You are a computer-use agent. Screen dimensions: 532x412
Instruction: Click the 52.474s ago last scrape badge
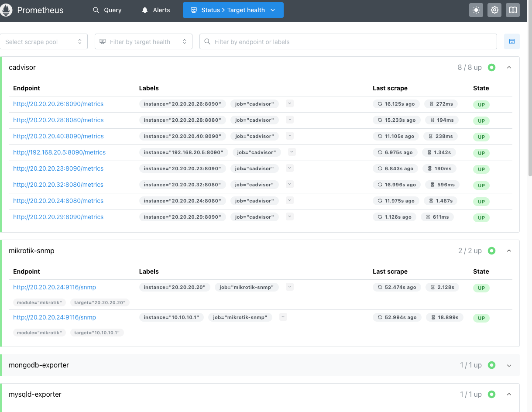coord(397,287)
